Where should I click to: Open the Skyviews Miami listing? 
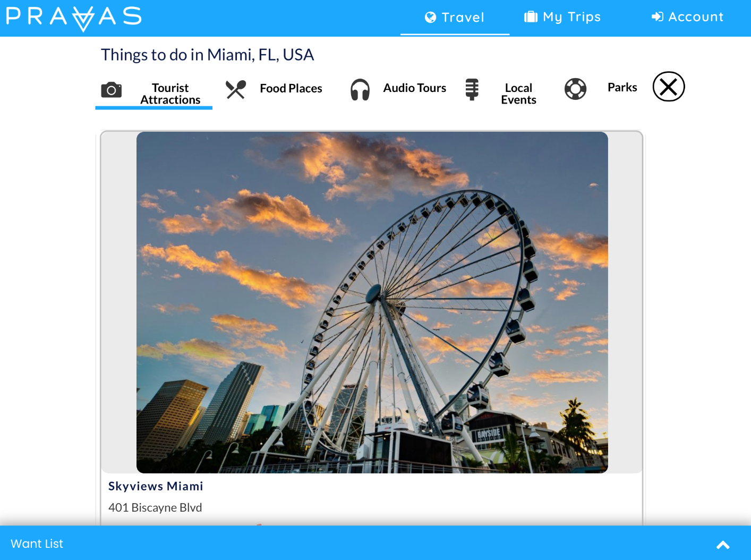(x=155, y=486)
